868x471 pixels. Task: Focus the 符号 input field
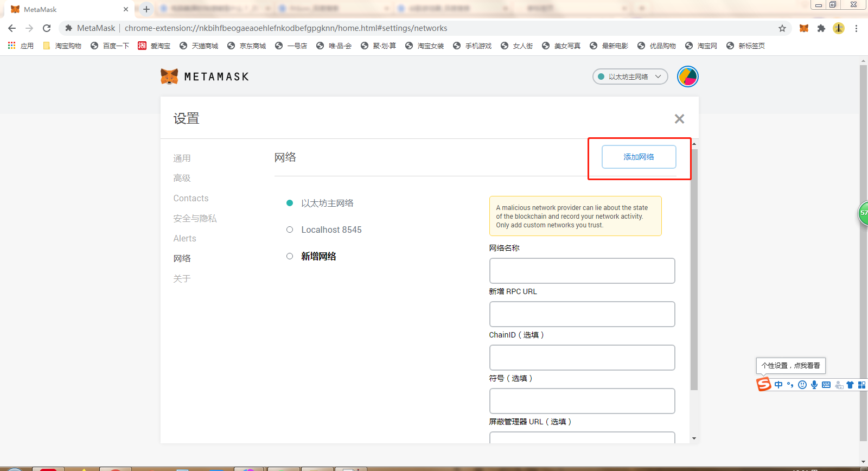point(582,401)
